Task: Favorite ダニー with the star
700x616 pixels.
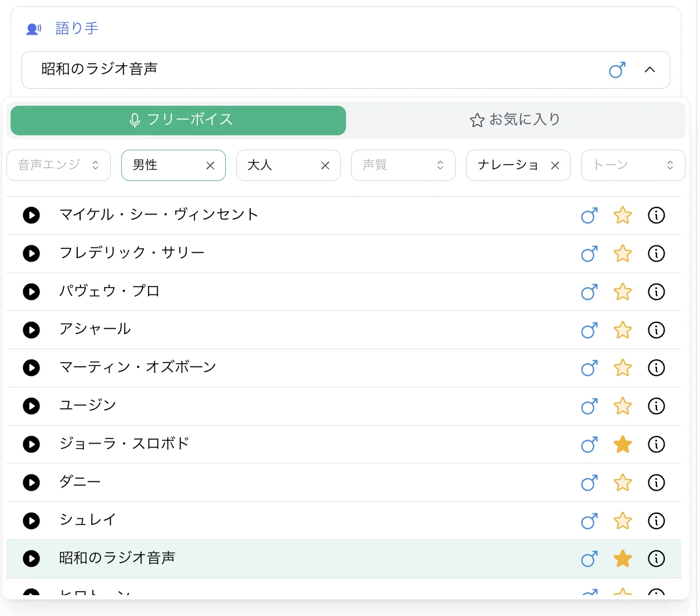Action: (x=623, y=483)
